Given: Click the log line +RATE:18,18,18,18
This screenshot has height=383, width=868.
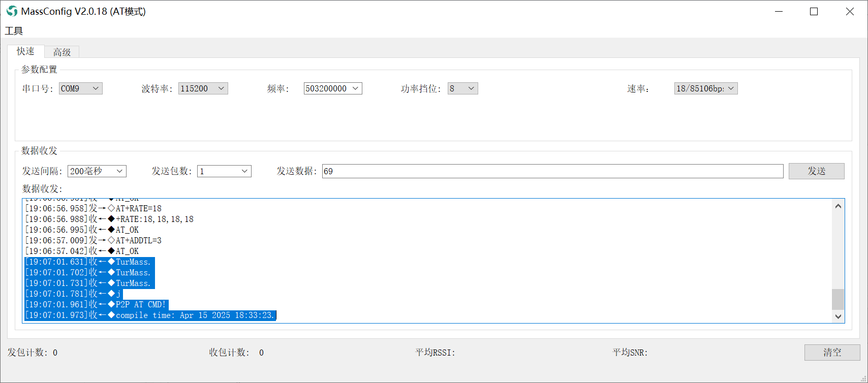Looking at the screenshot, I should pos(109,219).
